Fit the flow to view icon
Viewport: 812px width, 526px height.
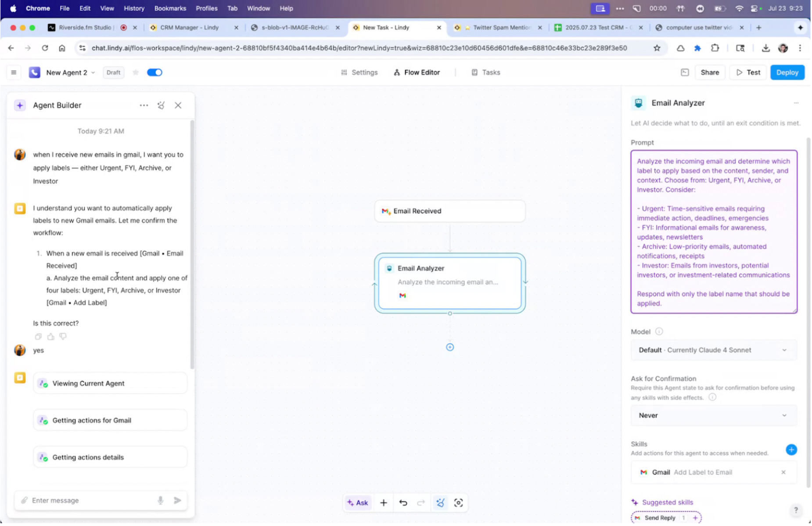[458, 503]
